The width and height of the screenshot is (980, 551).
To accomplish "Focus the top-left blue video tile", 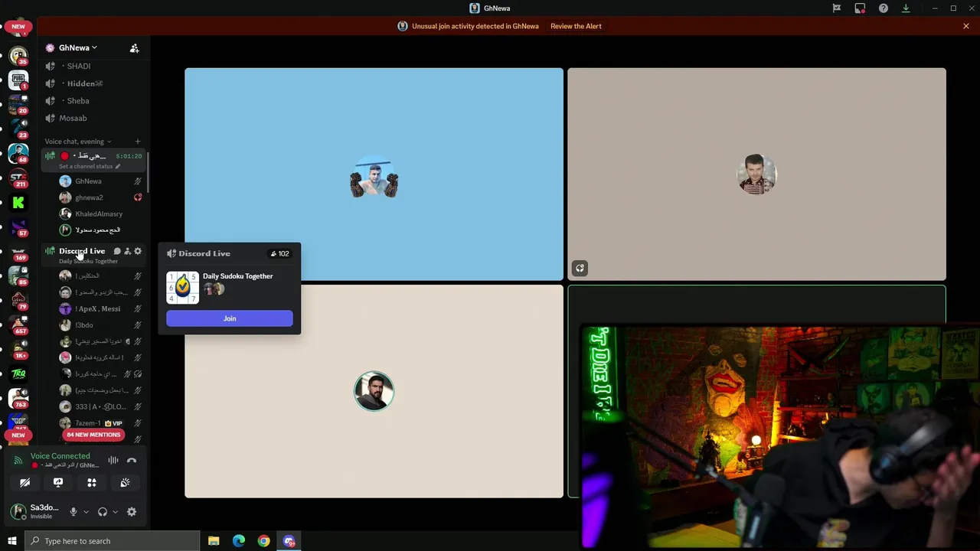I will click(x=374, y=174).
